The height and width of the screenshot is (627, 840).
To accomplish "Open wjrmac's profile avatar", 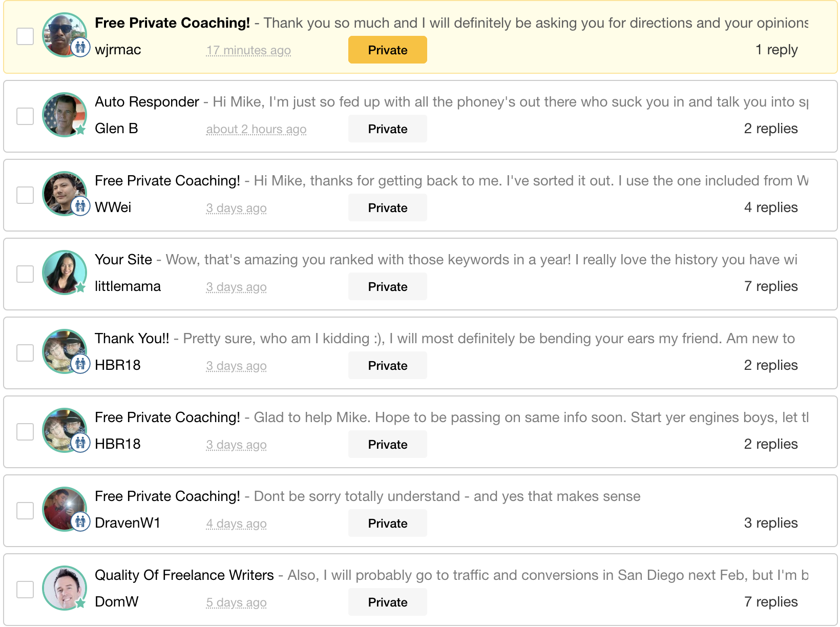I will (64, 34).
